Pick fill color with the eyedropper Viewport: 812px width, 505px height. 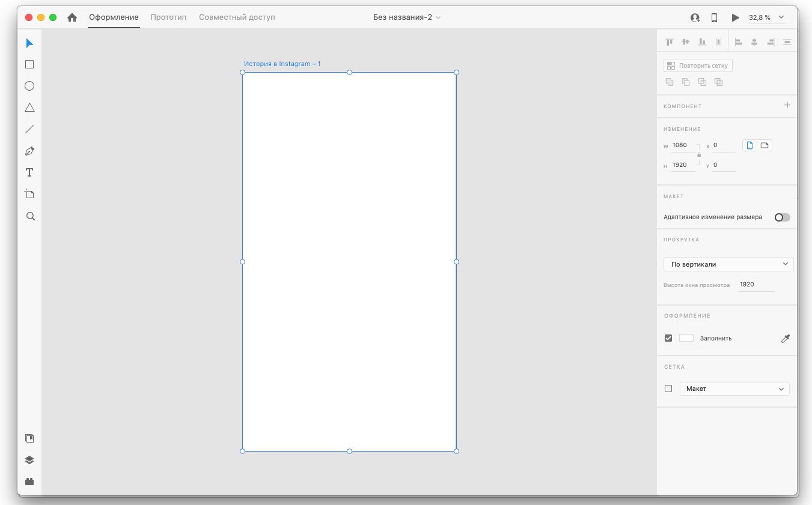(x=785, y=339)
